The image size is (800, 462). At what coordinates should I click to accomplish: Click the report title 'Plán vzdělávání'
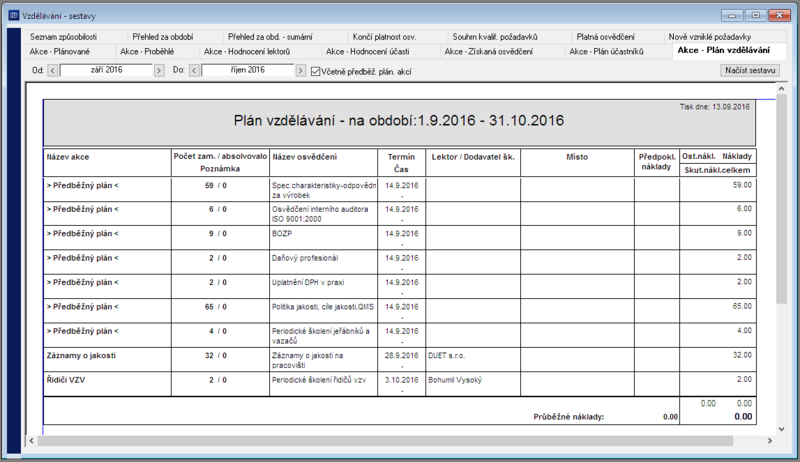coord(398,120)
